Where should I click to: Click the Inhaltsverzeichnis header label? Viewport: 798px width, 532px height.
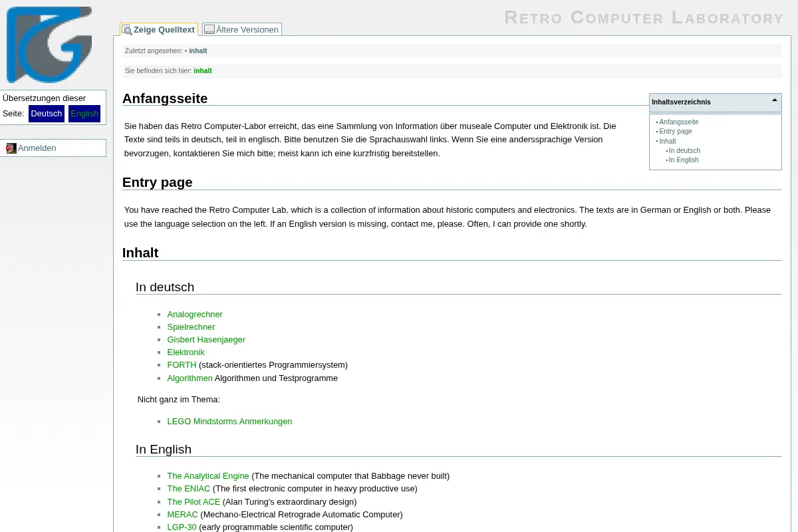click(681, 102)
